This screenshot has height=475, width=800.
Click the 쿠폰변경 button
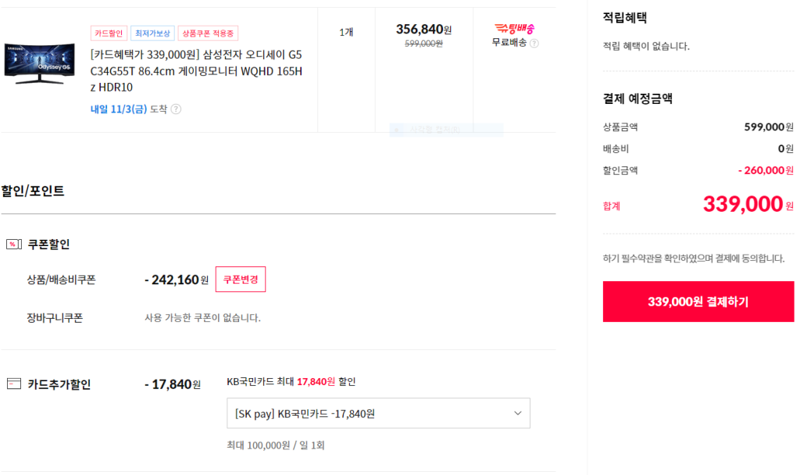240,279
